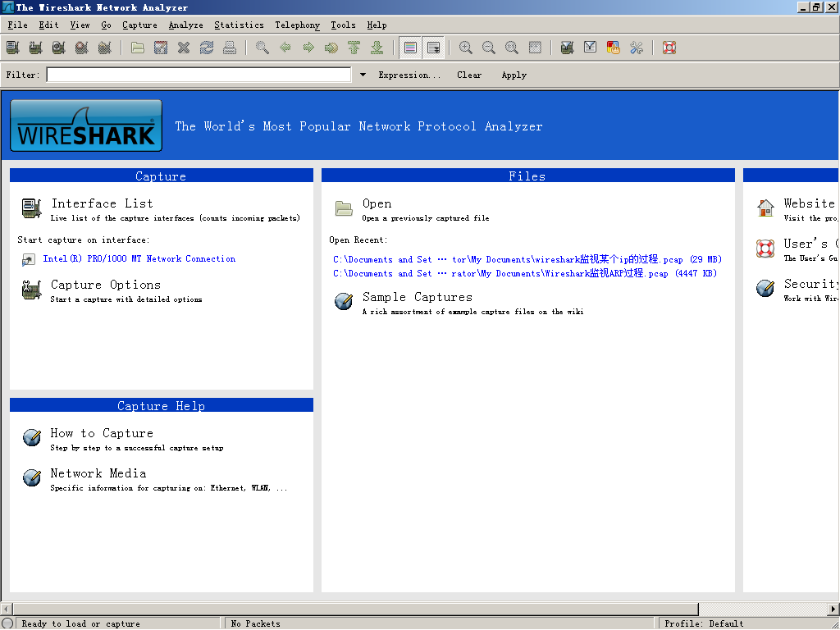Click the expert info circle in status bar
840x630 pixels.
pyautogui.click(x=7, y=623)
